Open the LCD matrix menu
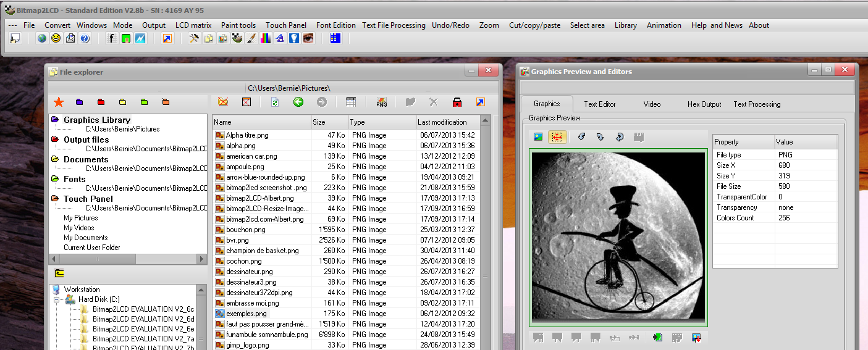This screenshot has height=350, width=868. point(193,25)
